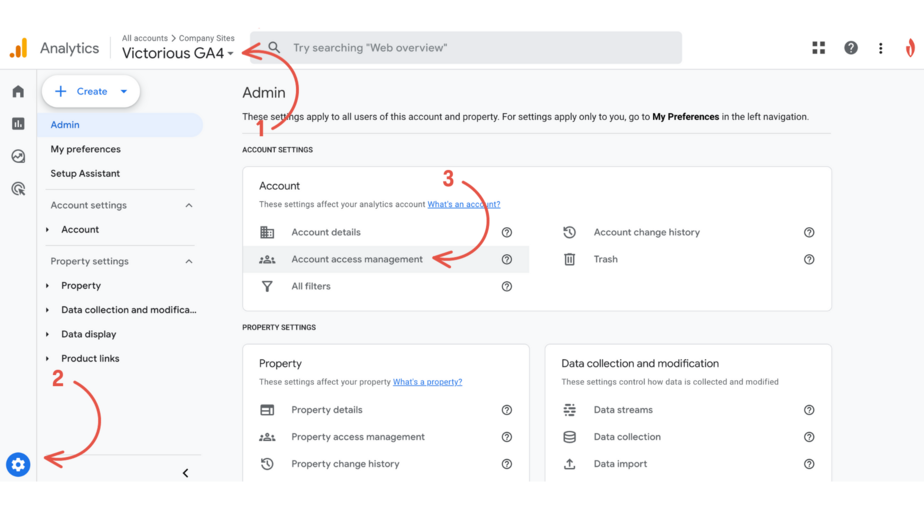Collapse the Account settings section
This screenshot has height=520, width=924.
(x=189, y=206)
